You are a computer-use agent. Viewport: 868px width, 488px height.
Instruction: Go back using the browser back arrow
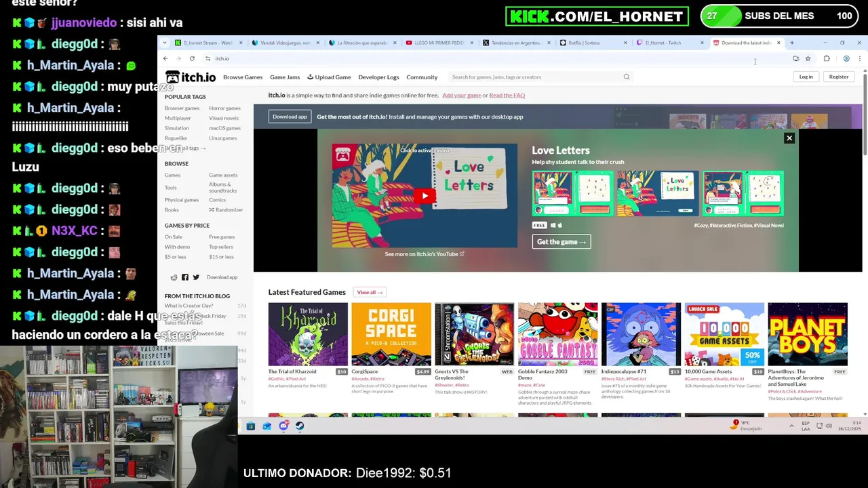pos(165,59)
